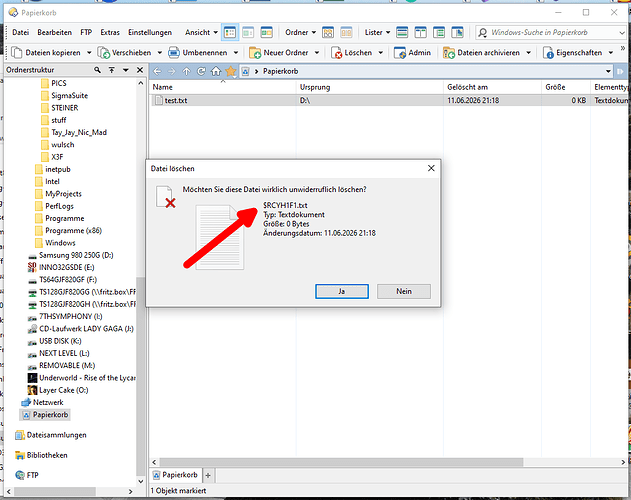Viewport: 631px width, 500px height.
Task: Toggle the dual vertical Lister layout icon
Action: 421,32
